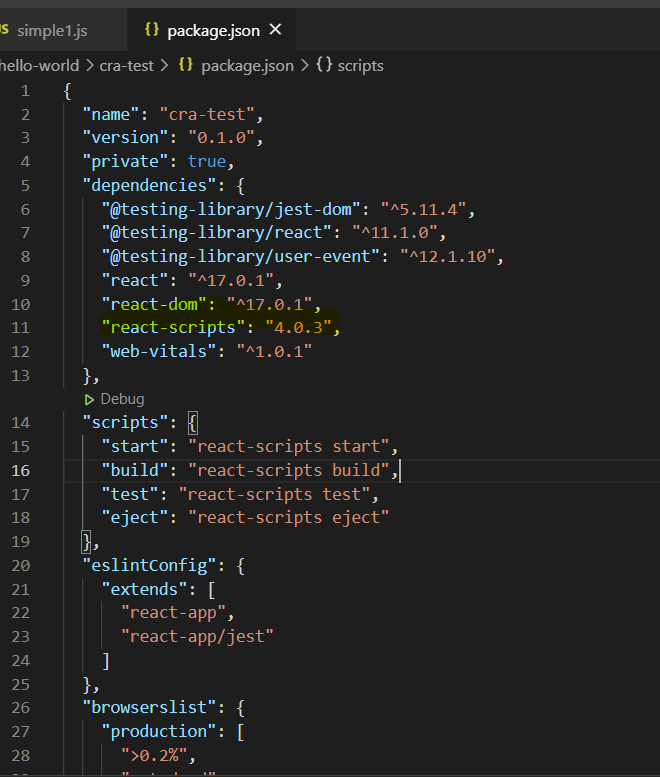This screenshot has height=777, width=660.
Task: Open package.json breadcrumb segment
Action: tap(247, 65)
